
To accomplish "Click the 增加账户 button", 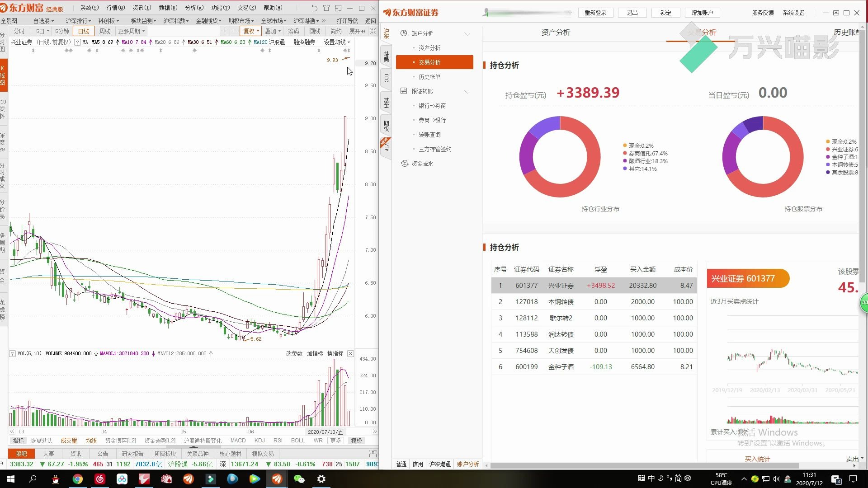I will (702, 13).
